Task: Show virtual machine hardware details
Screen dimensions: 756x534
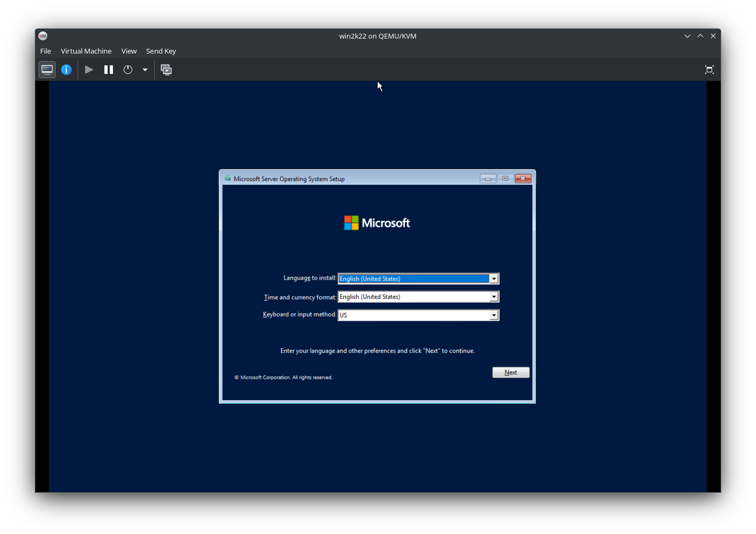Action: 66,70
